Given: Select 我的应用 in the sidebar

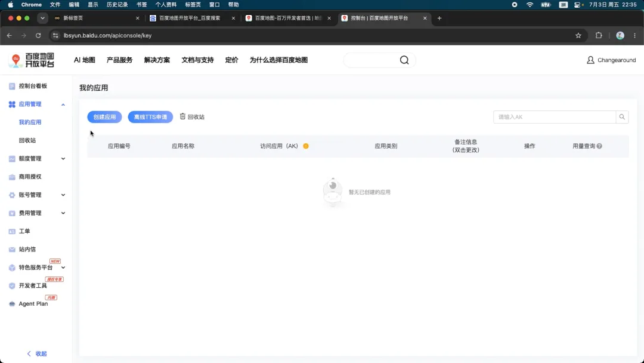Looking at the screenshot, I should 30,122.
